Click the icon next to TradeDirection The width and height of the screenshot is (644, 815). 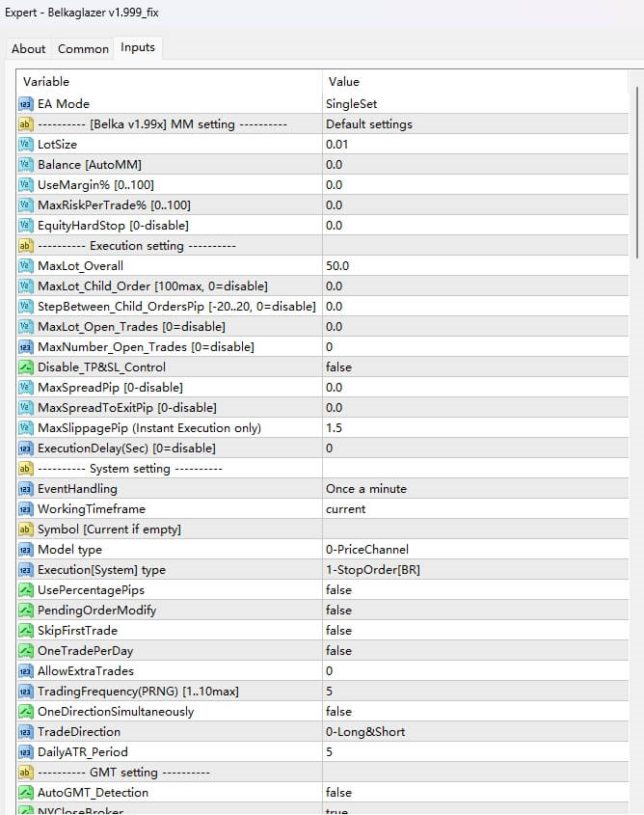[26, 731]
